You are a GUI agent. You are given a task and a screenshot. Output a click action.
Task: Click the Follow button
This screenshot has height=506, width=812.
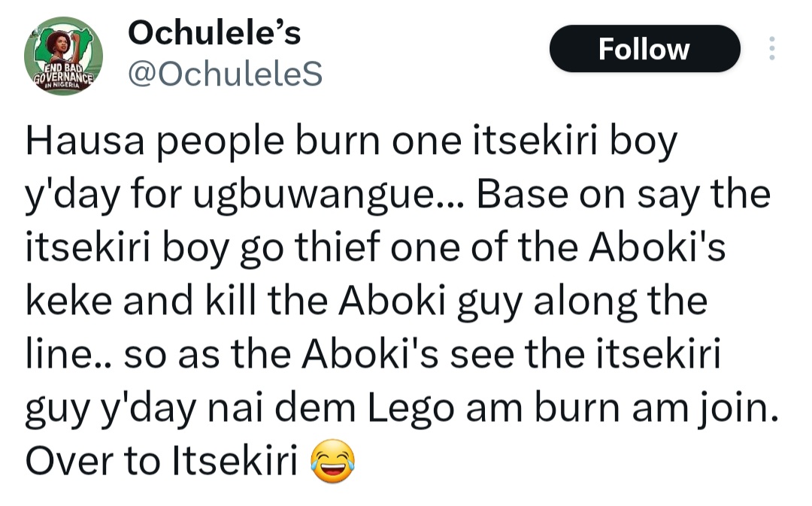644,49
